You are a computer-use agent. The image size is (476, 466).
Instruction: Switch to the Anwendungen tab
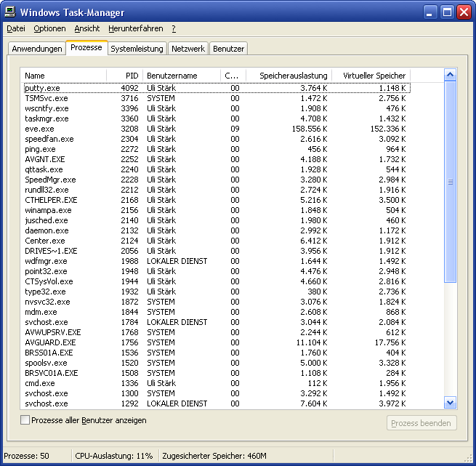click(37, 49)
